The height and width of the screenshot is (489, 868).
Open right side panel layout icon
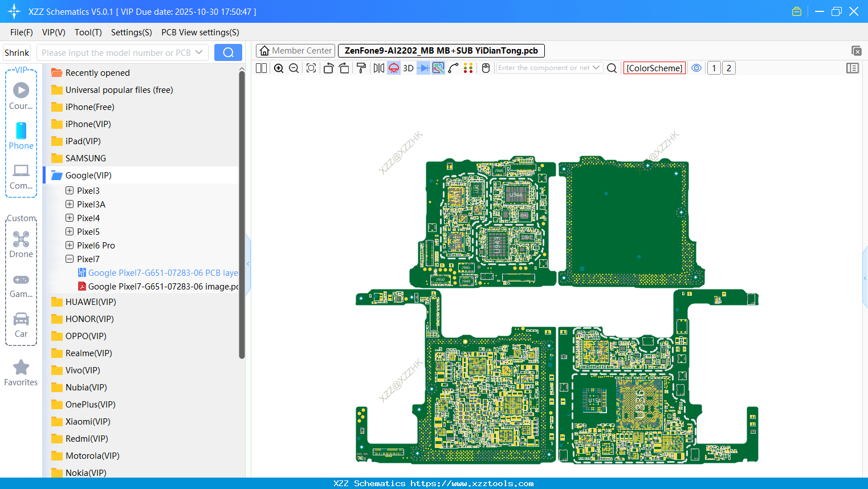click(x=853, y=68)
